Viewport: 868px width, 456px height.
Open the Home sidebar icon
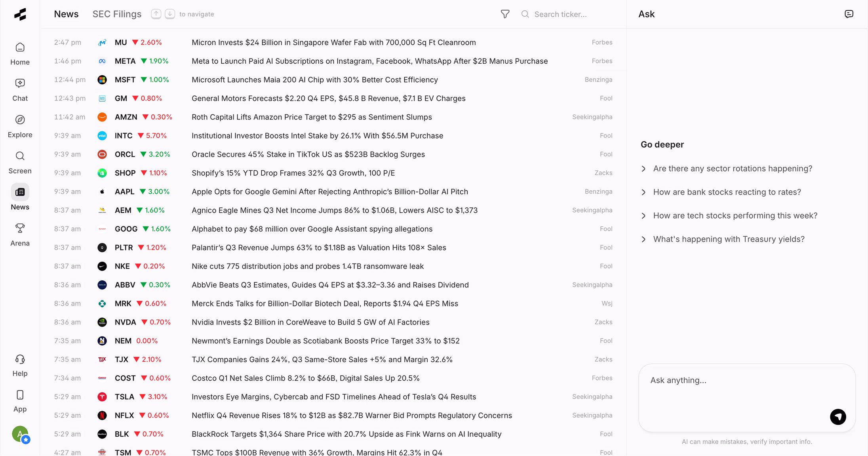[20, 48]
